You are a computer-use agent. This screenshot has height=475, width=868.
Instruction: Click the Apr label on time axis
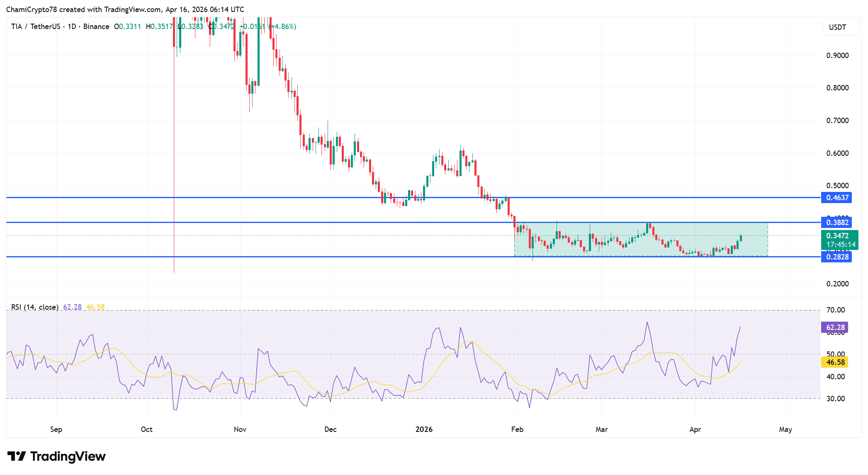pos(695,429)
